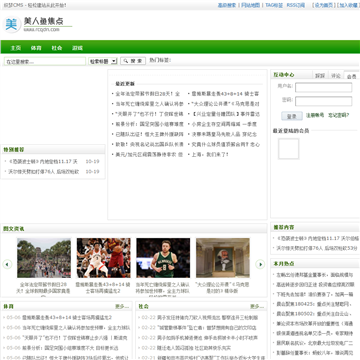Open 最近更新 article starting 美元/加元区间震荡

149,155
